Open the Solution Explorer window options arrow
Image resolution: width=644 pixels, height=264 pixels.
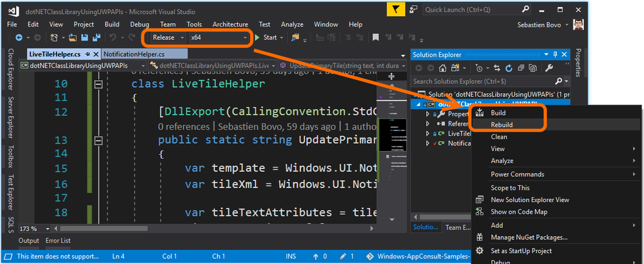(x=547, y=55)
